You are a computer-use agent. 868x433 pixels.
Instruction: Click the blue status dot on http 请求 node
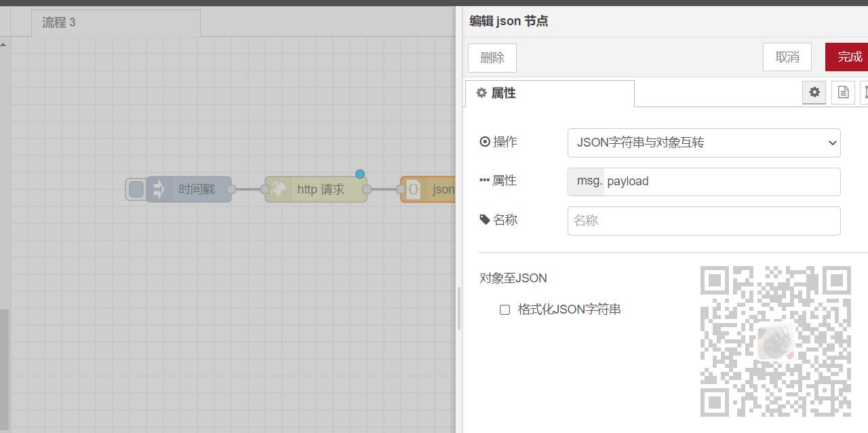(x=360, y=174)
